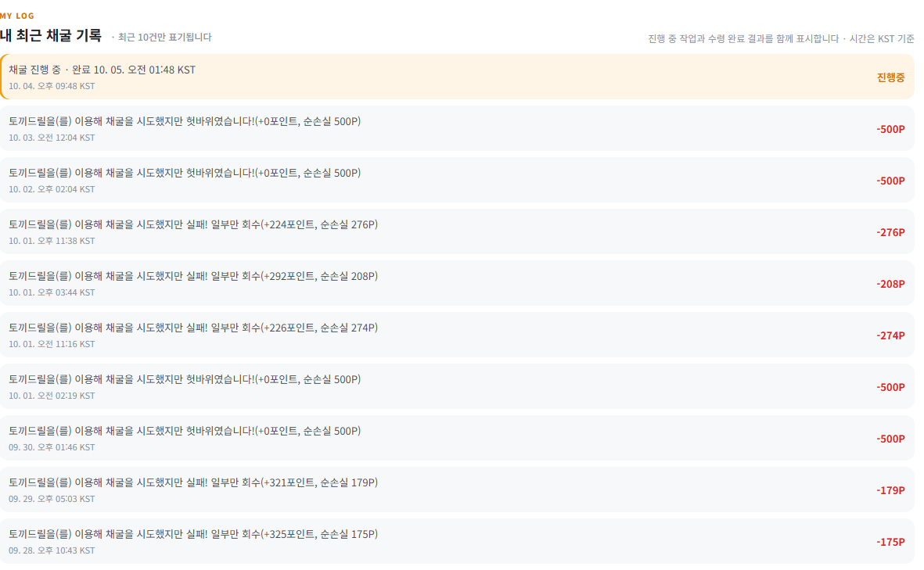The width and height of the screenshot is (924, 570).
Task: Click the message with "+321포인트, 순손실 179P"
Action: pos(193,483)
